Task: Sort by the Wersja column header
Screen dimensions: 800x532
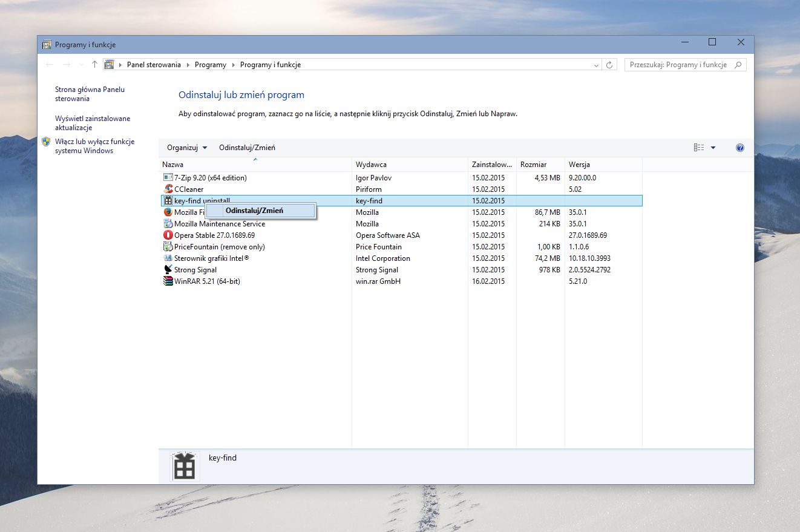Action: [603, 165]
